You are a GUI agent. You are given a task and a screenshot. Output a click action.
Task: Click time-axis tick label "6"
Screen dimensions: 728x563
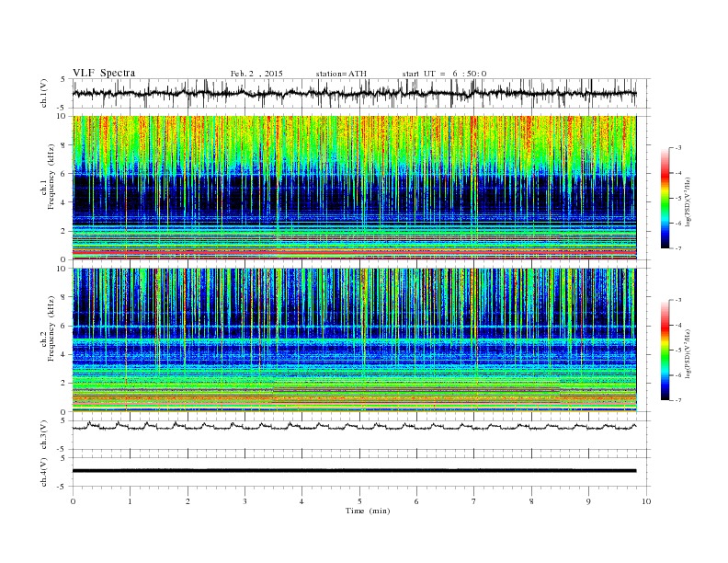pyautogui.click(x=416, y=501)
